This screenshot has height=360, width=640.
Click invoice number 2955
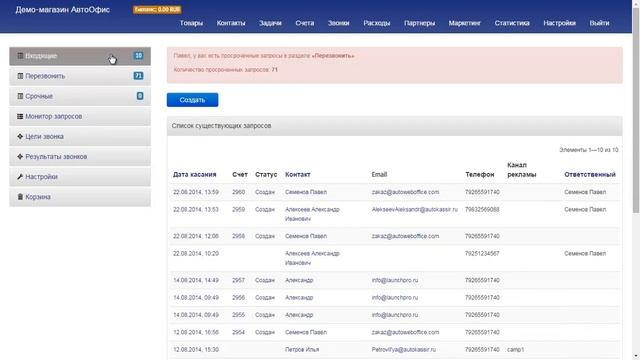[x=238, y=315]
